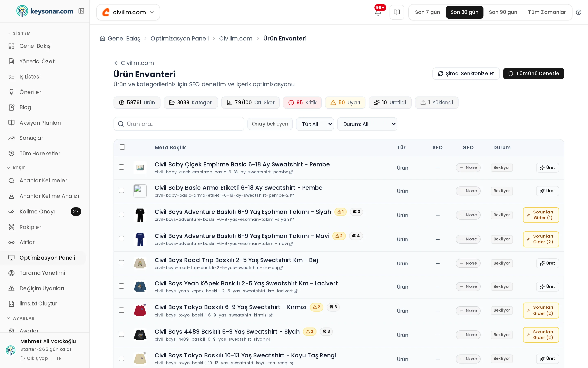Select checkbox for 4489 Baskılı Sweatshirt Siyah
Screen dimensions: 588x368
(121, 334)
